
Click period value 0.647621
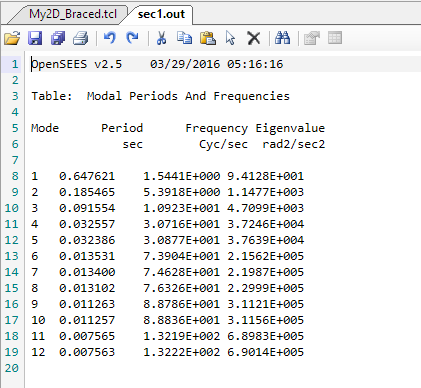pos(87,176)
